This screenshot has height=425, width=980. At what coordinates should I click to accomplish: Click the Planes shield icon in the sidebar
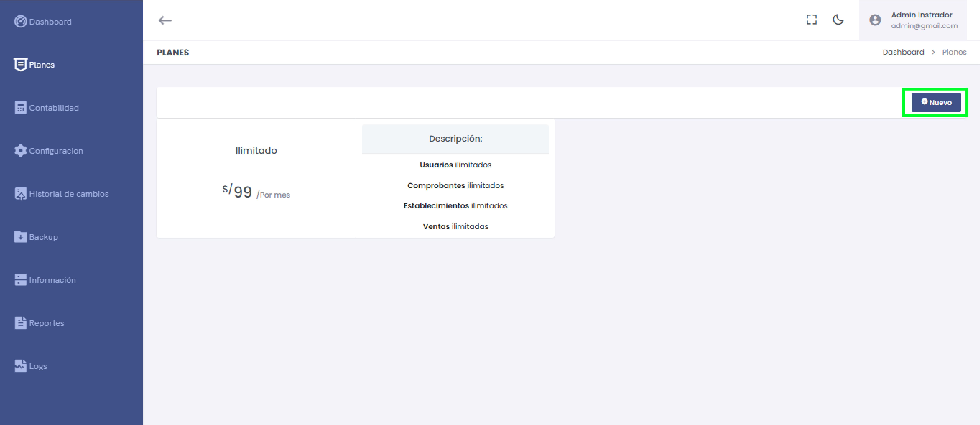pos(20,65)
